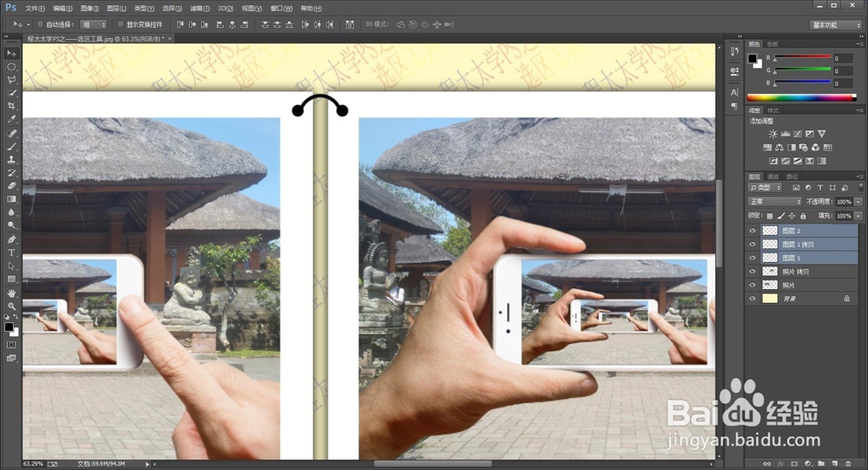Select the Clone Stamp tool

click(x=11, y=160)
